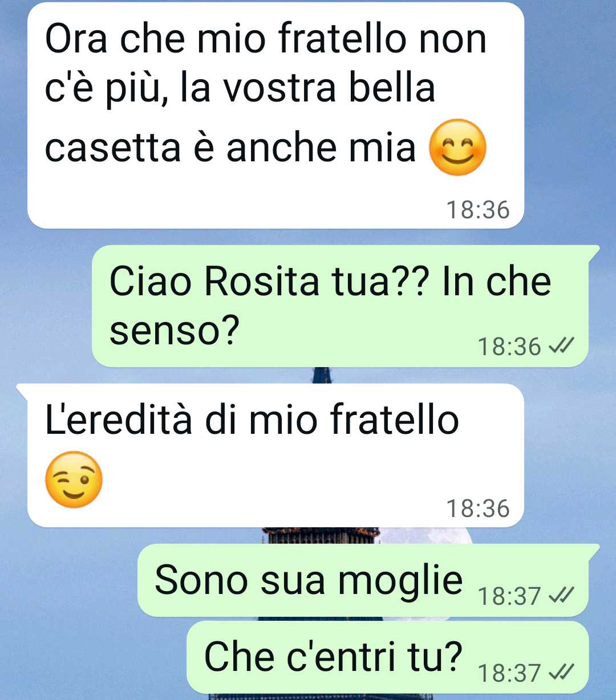The height and width of the screenshot is (700, 616).
Task: Tap the delivery ticks beside 'Che c'entri tu?'
Action: tap(560, 673)
